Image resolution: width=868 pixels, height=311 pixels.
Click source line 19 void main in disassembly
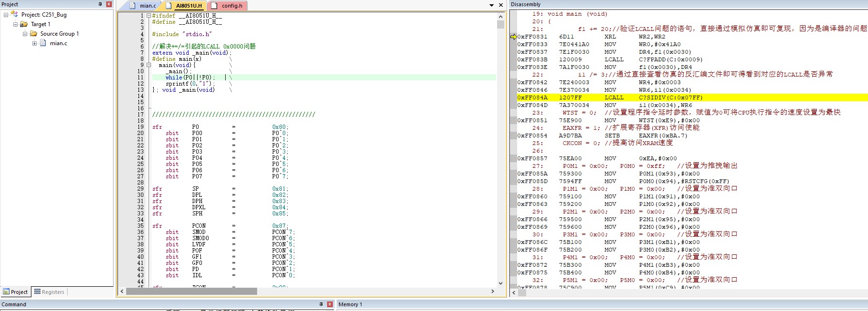click(570, 14)
